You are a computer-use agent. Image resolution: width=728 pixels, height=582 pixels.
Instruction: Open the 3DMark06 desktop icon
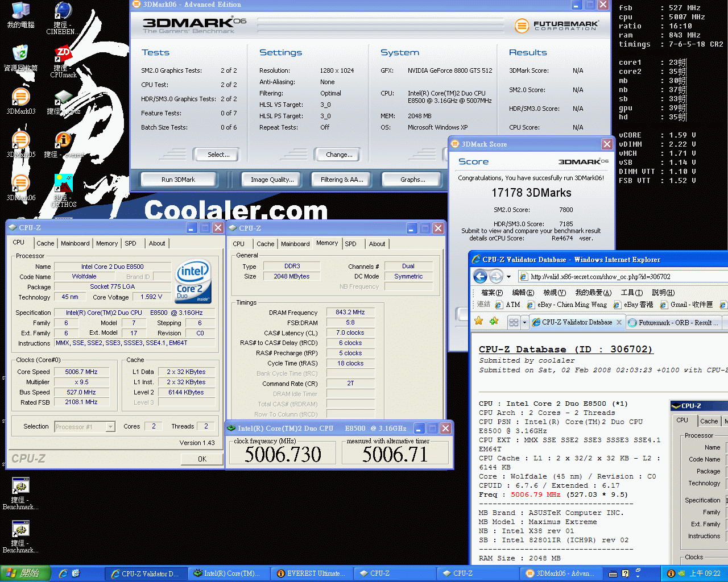(x=20, y=187)
